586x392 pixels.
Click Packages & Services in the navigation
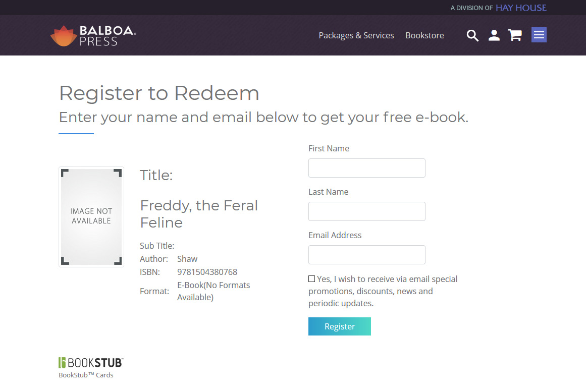(x=356, y=35)
